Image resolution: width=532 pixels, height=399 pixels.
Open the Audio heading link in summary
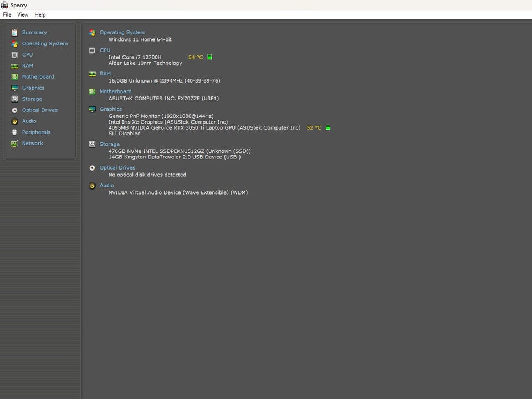106,186
